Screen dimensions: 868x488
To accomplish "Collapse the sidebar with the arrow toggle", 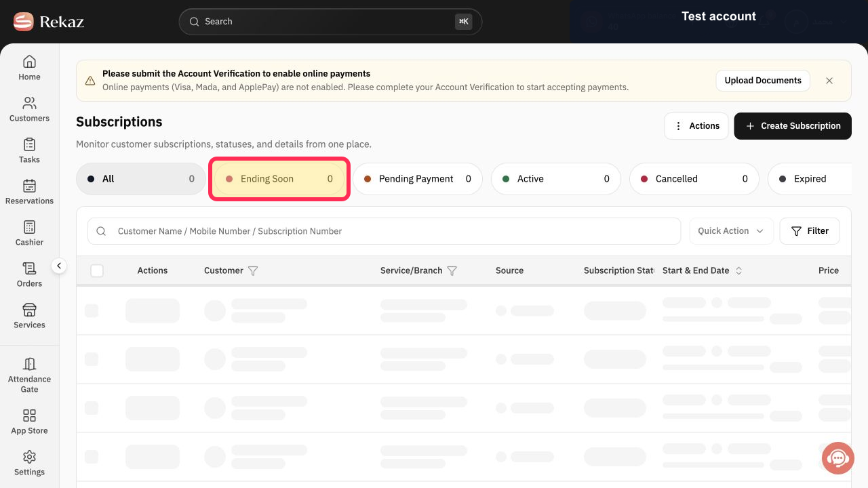I will [x=59, y=266].
